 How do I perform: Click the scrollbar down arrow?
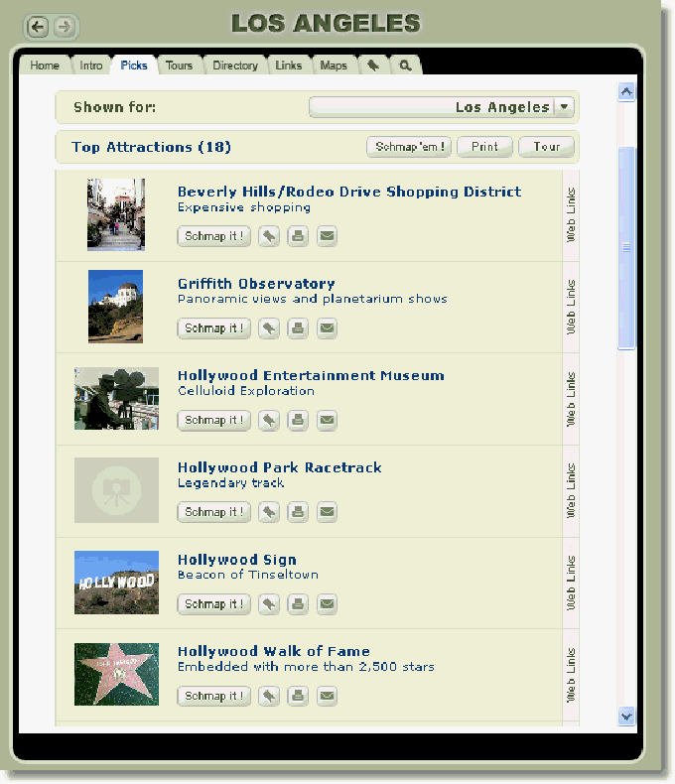pos(626,716)
